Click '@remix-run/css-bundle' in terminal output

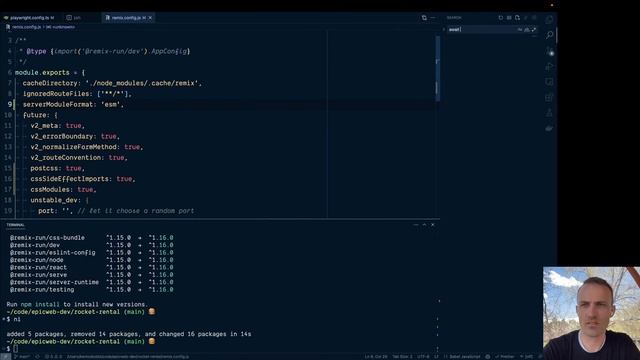tap(47, 238)
